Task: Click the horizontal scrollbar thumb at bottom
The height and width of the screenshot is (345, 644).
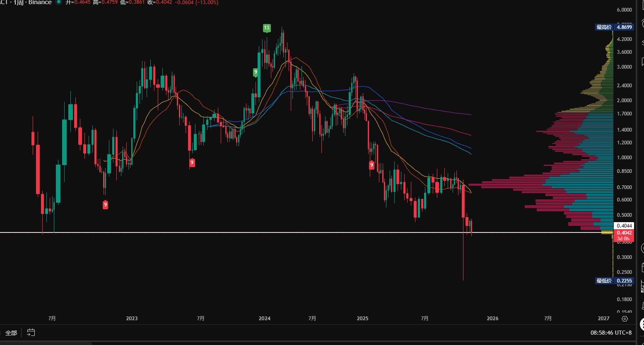Action: (46, 343)
